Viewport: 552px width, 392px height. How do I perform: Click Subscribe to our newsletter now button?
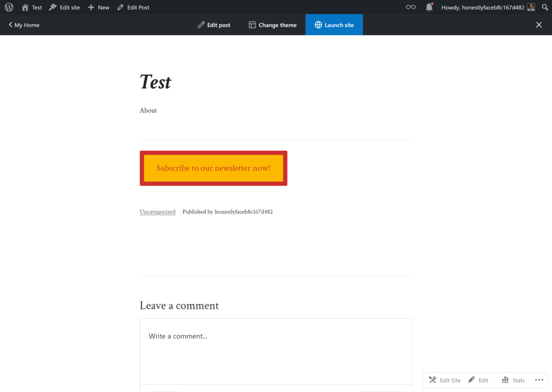(213, 168)
